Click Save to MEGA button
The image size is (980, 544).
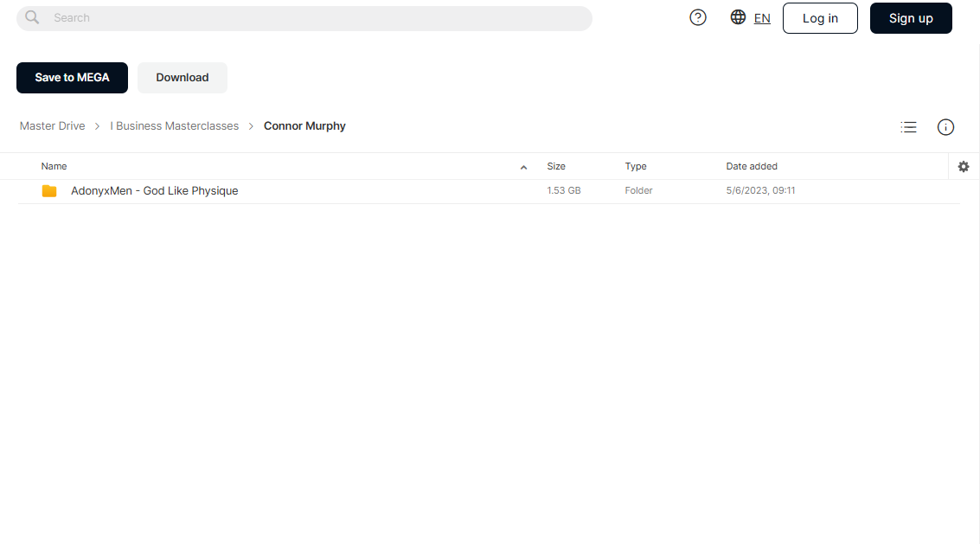(x=72, y=78)
